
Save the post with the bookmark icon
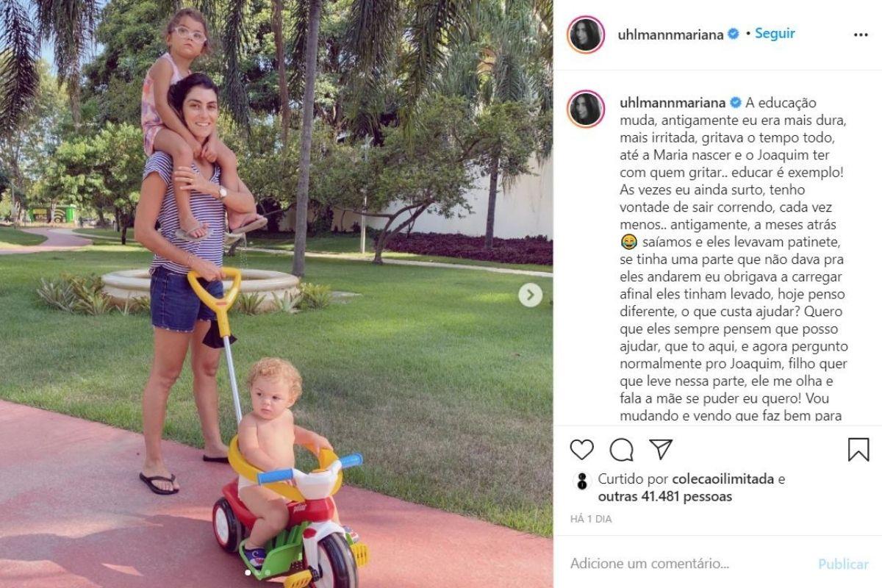(x=858, y=450)
